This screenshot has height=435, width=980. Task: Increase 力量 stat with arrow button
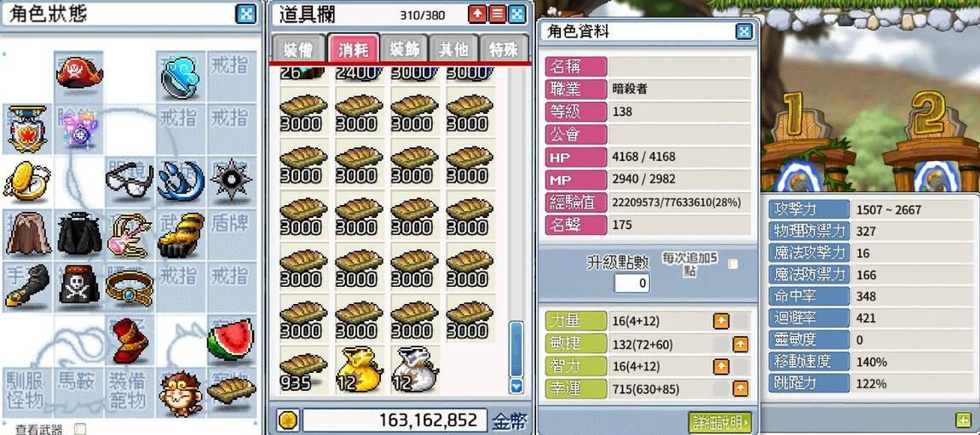point(721,321)
